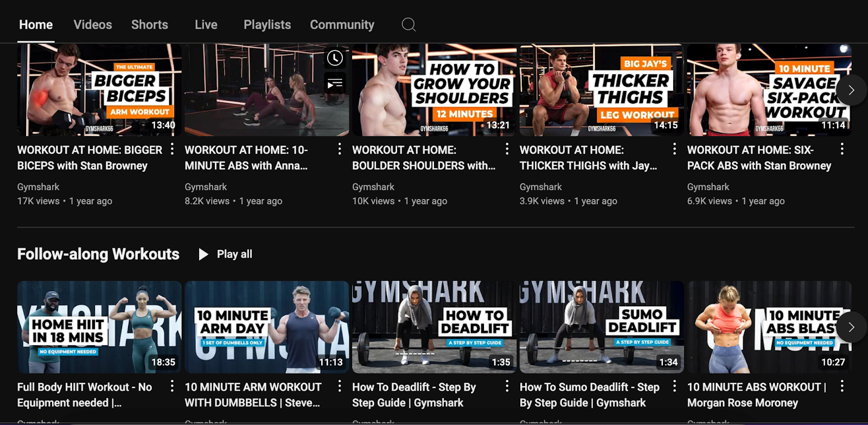Show next videos in Workout At Home row
Screen dimensions: 868x425
pyautogui.click(x=851, y=90)
